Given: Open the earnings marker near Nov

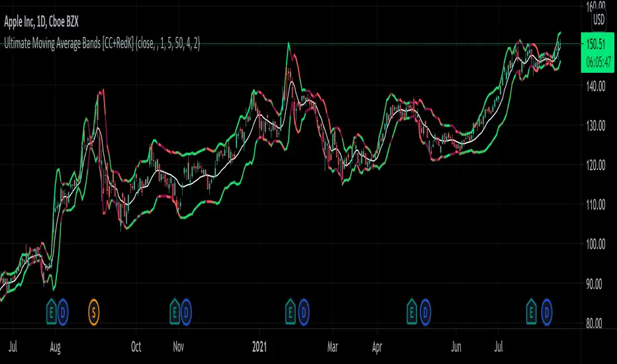Looking at the screenshot, I should [x=175, y=312].
